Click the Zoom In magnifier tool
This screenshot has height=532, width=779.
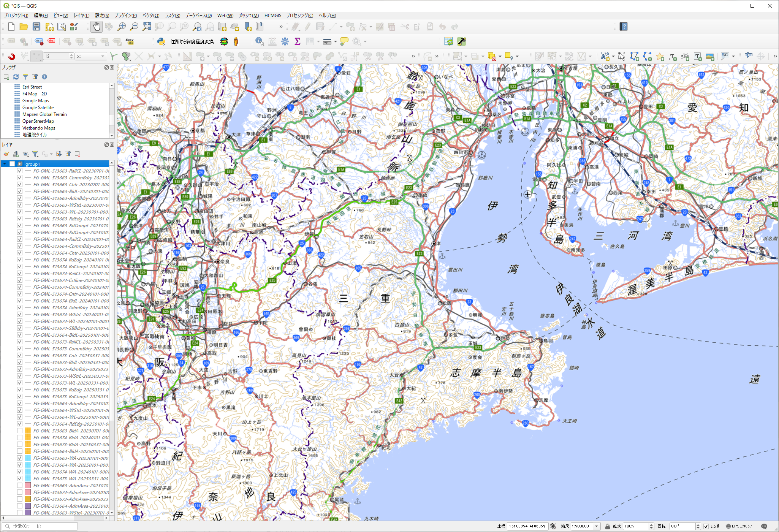pos(122,27)
